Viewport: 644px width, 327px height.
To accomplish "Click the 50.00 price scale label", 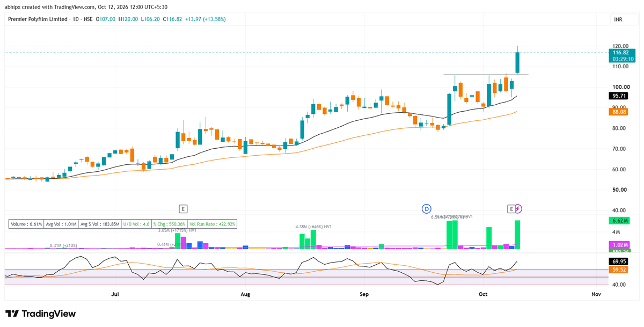I will [x=620, y=190].
